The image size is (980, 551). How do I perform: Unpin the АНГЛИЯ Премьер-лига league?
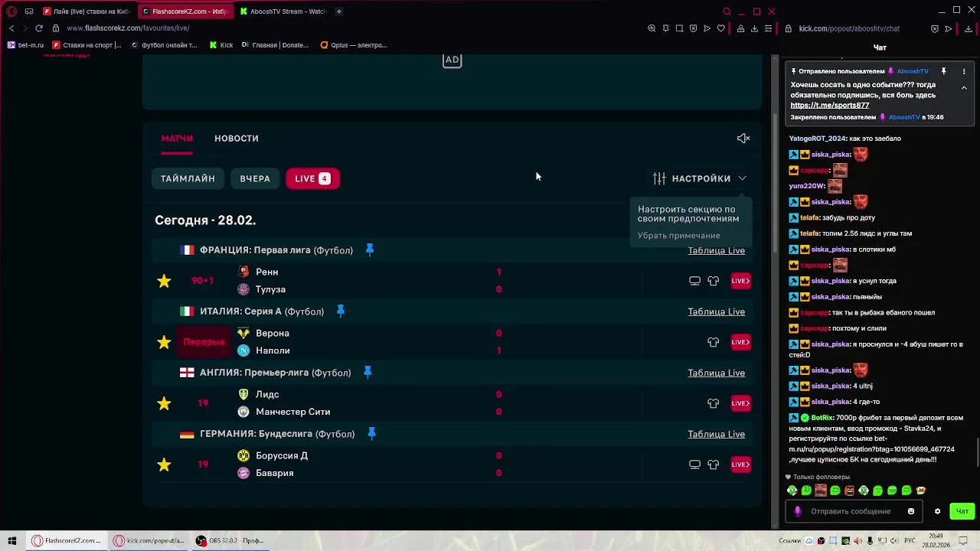[367, 372]
